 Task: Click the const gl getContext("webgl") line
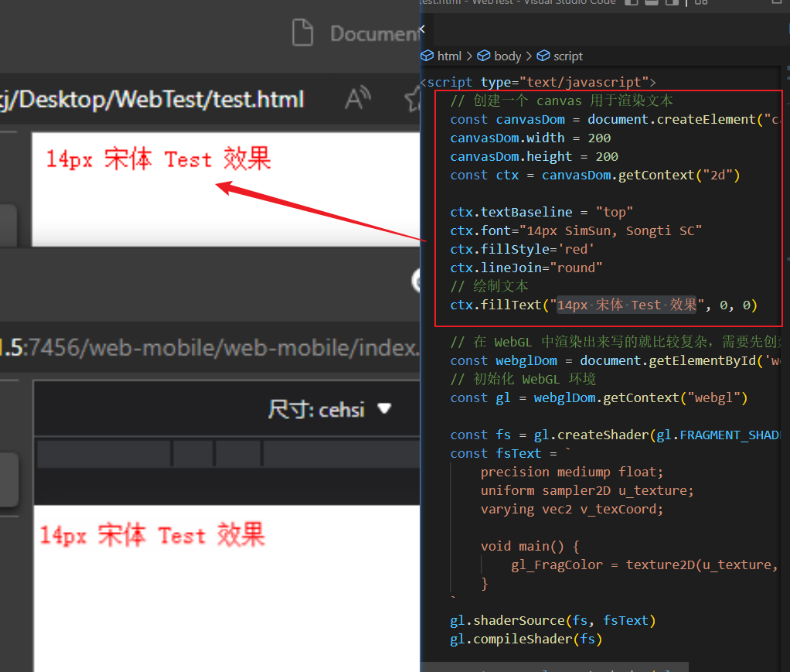pyautogui.click(x=599, y=397)
